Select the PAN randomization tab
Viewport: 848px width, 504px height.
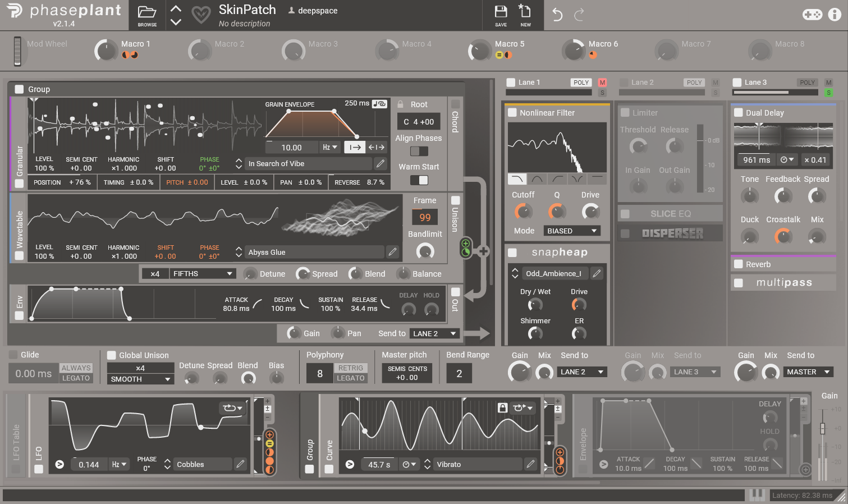301,182
